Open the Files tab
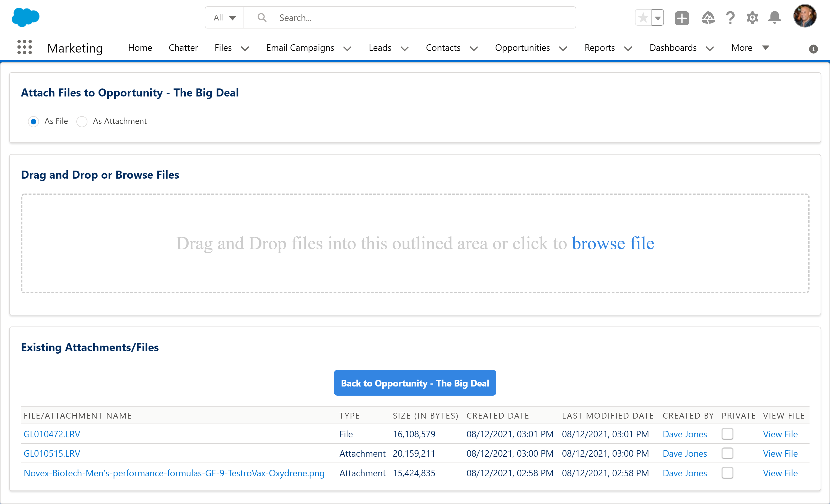This screenshot has height=504, width=830. [x=223, y=48]
